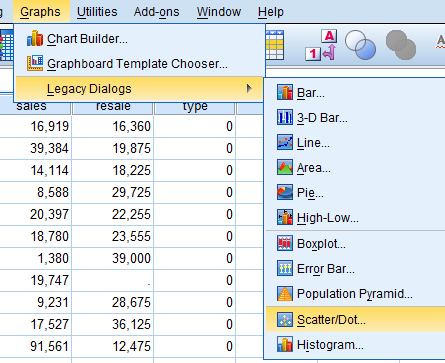
Task: Click the Error Bar icon
Action: pos(285,268)
